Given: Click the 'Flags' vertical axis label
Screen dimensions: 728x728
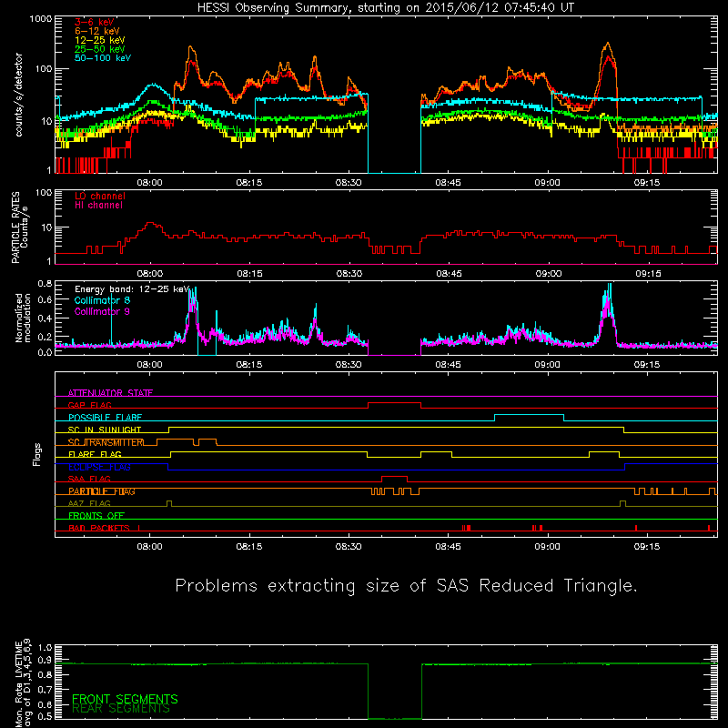Looking at the screenshot, I should coord(37,454).
